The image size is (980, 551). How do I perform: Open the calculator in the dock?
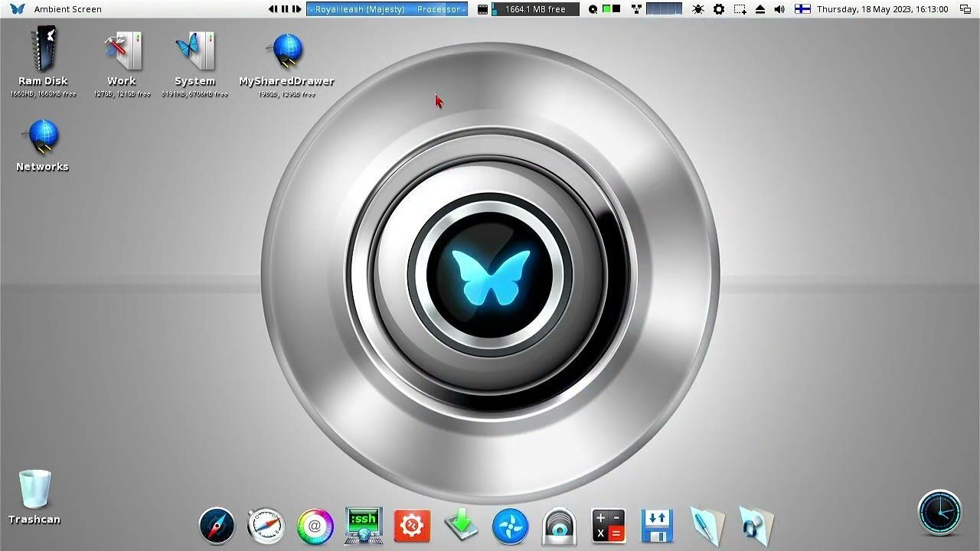[609, 526]
